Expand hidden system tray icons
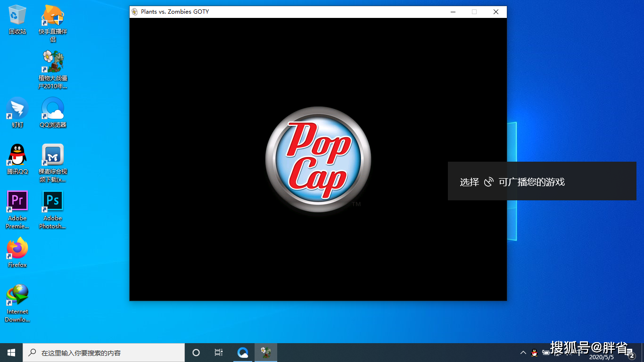The image size is (644, 362). click(x=523, y=353)
